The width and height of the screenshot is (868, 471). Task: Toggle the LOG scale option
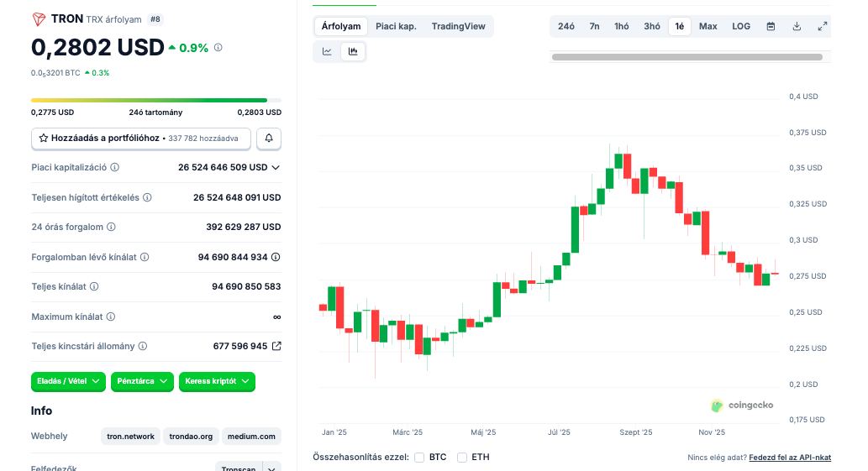[x=741, y=26]
